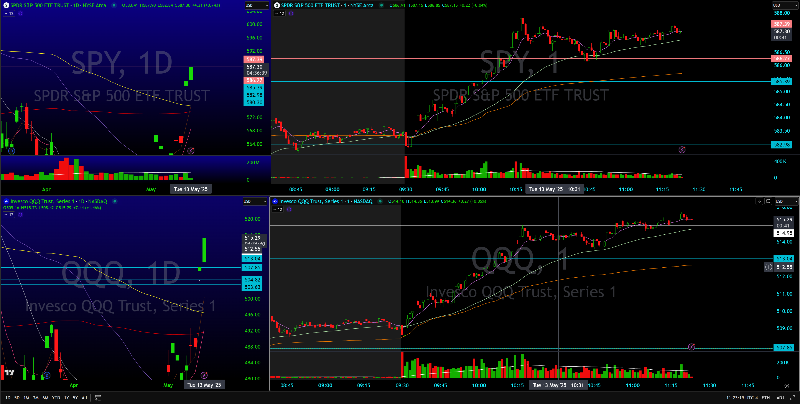800x404 pixels.
Task: Click plus button beside 512.55 price label
Action: (x=767, y=266)
